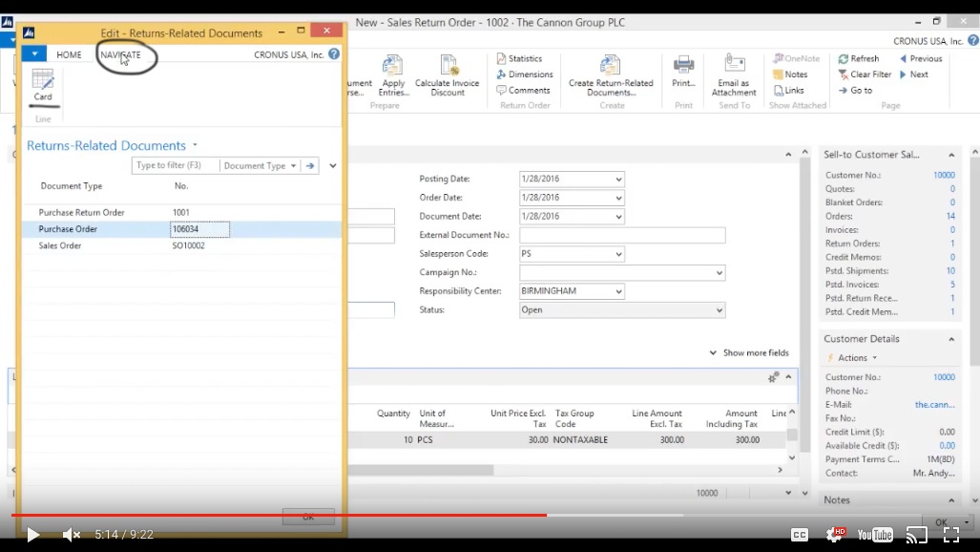Viewport: 980px width, 552px height.
Task: Toggle closed captions CC button
Action: (x=800, y=535)
